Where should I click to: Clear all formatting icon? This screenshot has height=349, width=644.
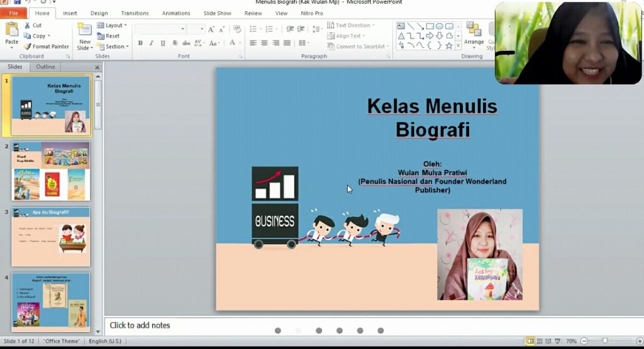tap(237, 29)
